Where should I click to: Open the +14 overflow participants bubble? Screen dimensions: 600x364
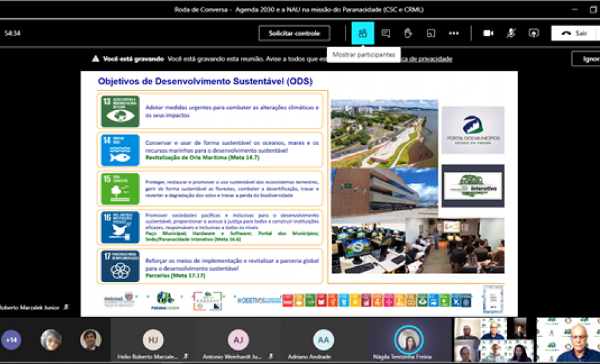pos(11,340)
